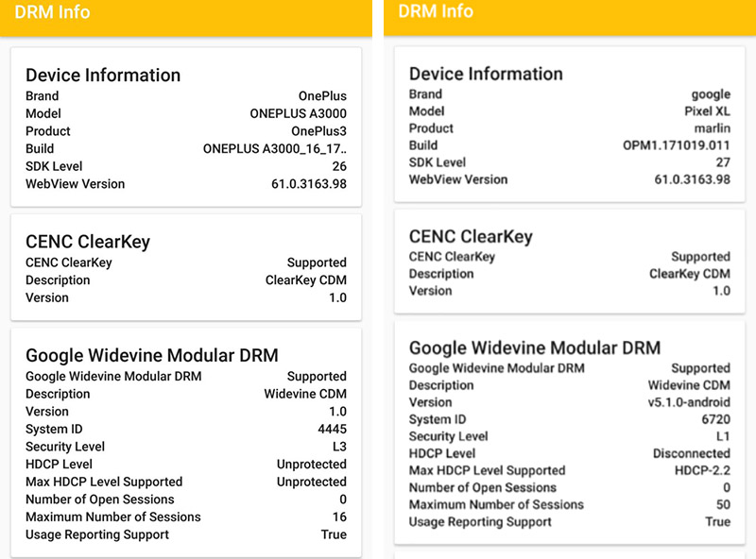Click the ONEPLUS A3000_16_17.. build value
This screenshot has height=559, width=756.
274,149
